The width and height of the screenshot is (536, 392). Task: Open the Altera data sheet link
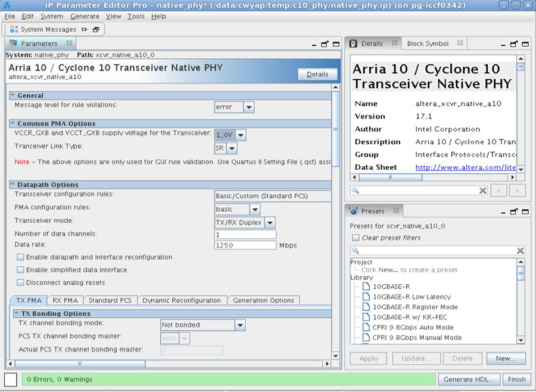pyautogui.click(x=465, y=167)
